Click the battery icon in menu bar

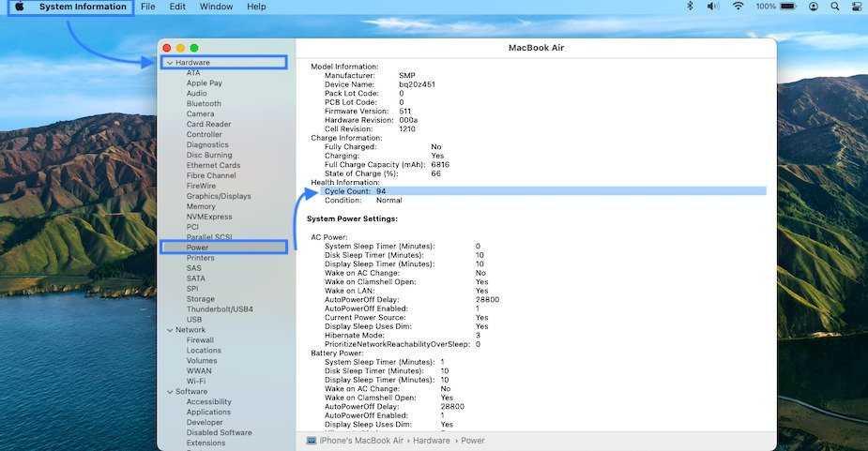(790, 7)
